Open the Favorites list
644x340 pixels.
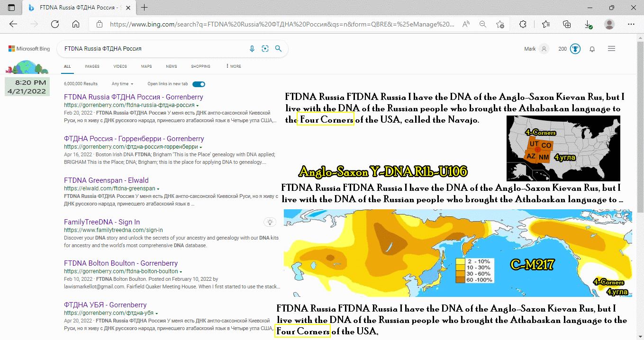(x=546, y=24)
